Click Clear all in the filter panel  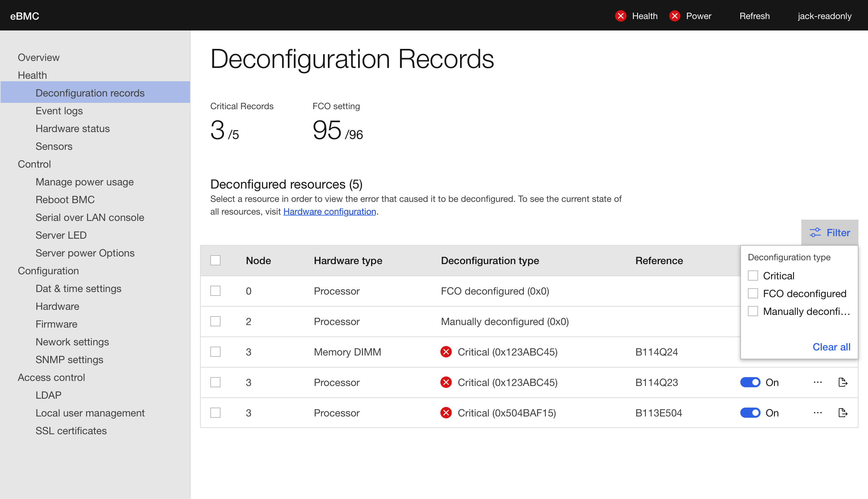831,347
